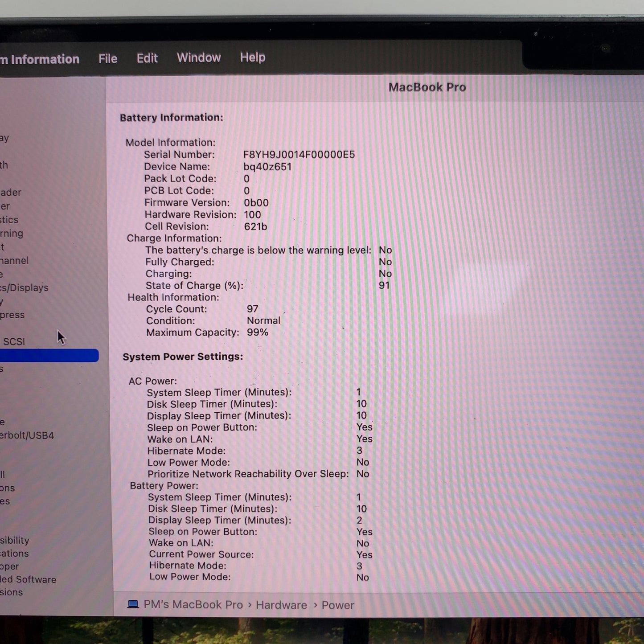Click Battery Power's Display Sleep Timer value 2

359,520
